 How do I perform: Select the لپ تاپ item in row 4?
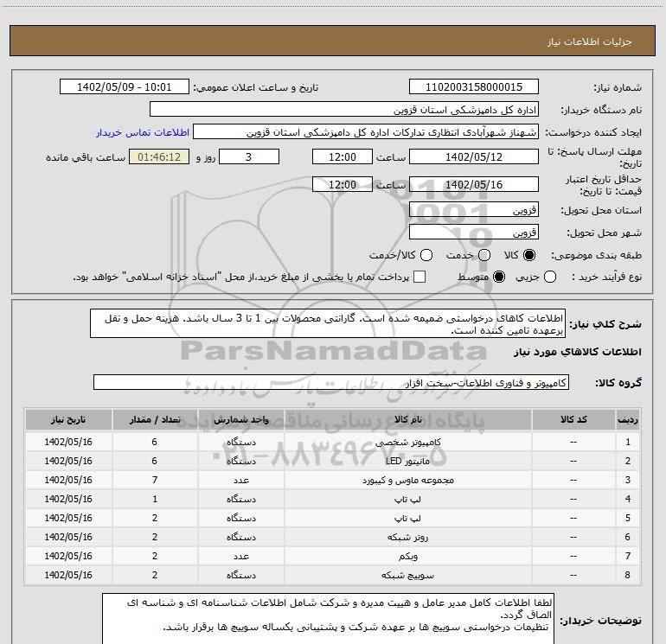coord(407,500)
